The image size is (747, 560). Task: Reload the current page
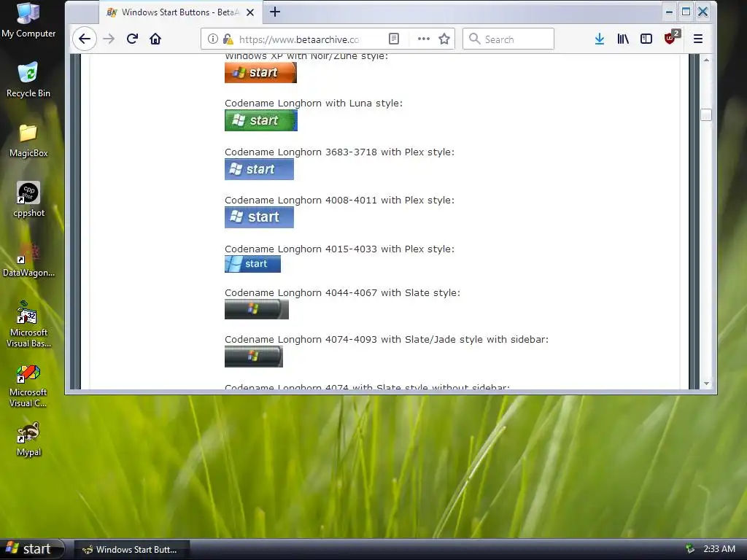coord(133,39)
